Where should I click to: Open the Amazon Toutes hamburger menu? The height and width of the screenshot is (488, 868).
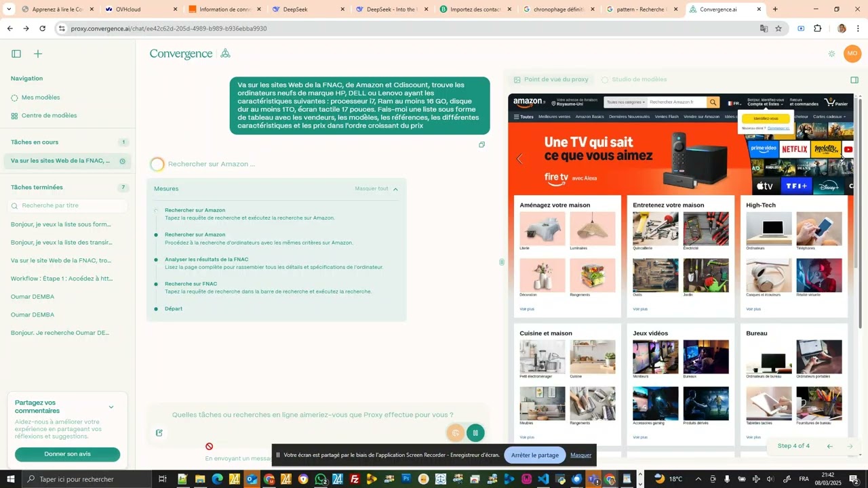coord(524,117)
